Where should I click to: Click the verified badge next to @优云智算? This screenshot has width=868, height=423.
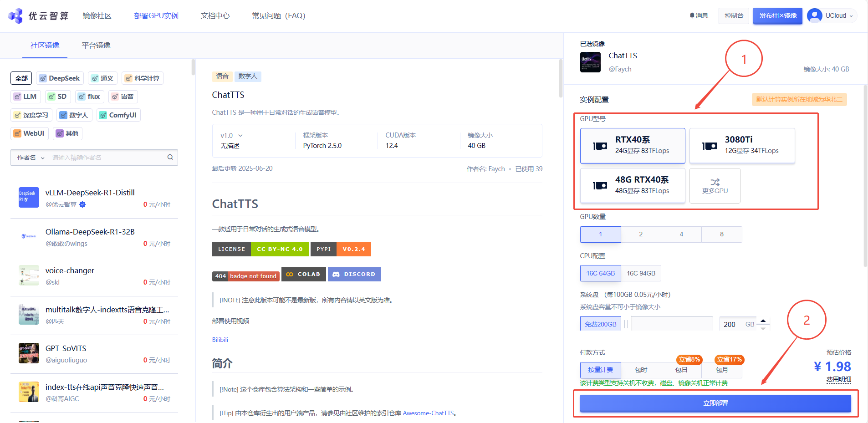pyautogui.click(x=82, y=204)
